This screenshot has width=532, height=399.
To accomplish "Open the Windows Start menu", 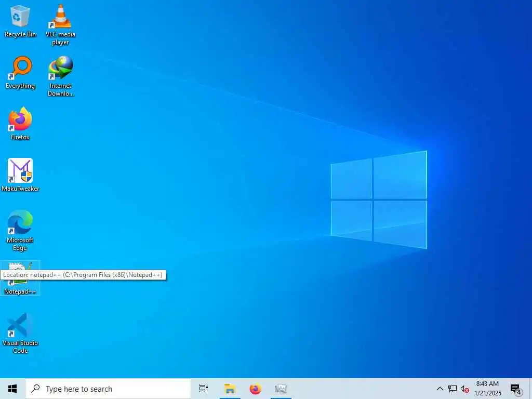I will pos(12,389).
